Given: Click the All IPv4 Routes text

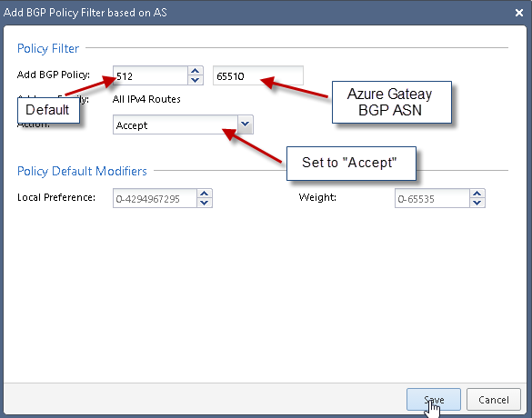Looking at the screenshot, I should tap(146, 99).
